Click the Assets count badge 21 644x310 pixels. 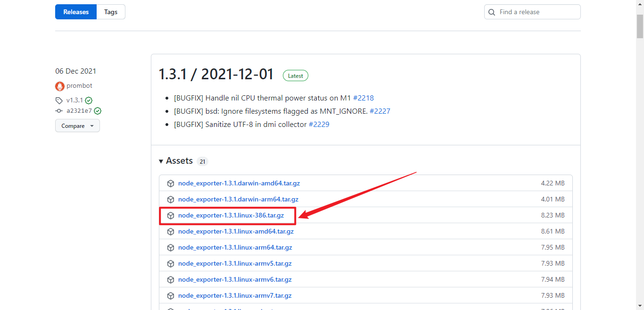coord(202,161)
